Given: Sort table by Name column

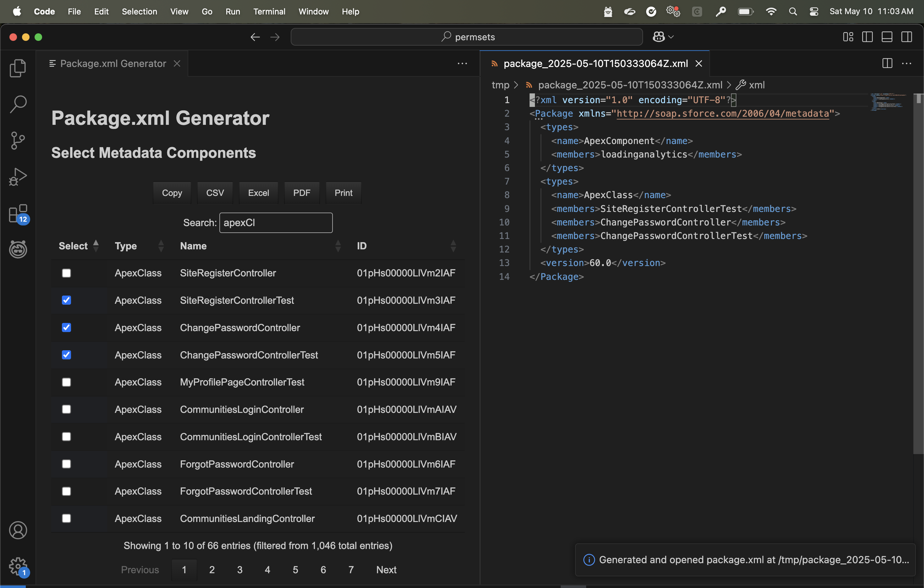Looking at the screenshot, I should [x=260, y=246].
